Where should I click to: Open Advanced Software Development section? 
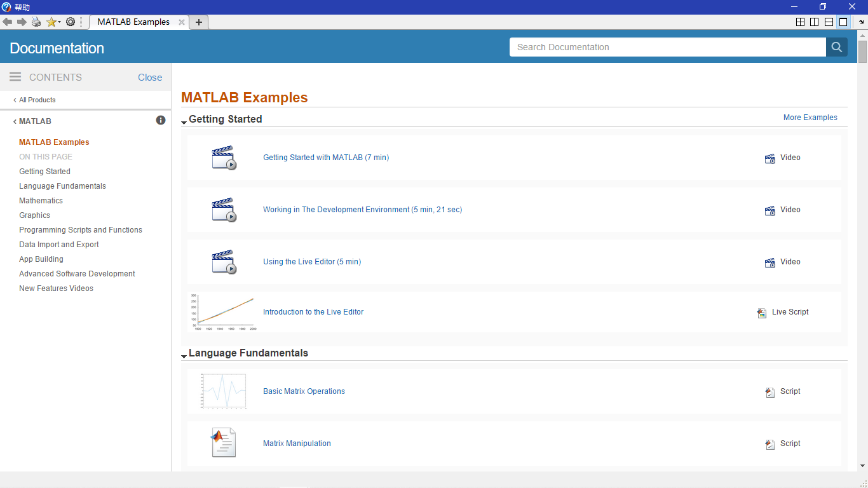[x=77, y=274]
